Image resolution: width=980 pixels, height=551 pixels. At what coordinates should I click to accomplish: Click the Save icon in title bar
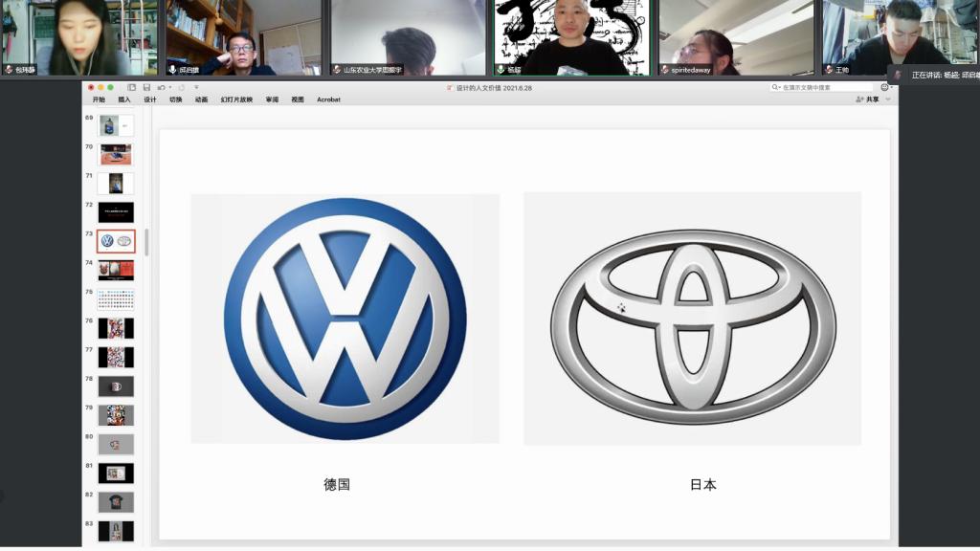(x=146, y=87)
